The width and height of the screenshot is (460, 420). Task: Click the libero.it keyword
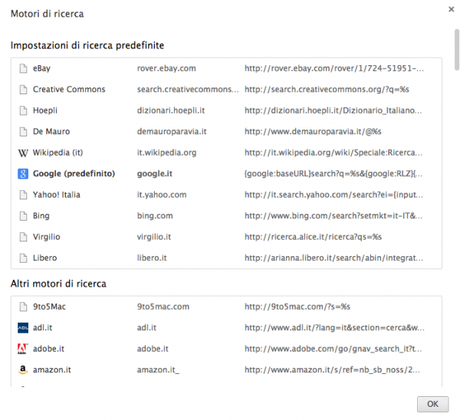click(x=152, y=258)
